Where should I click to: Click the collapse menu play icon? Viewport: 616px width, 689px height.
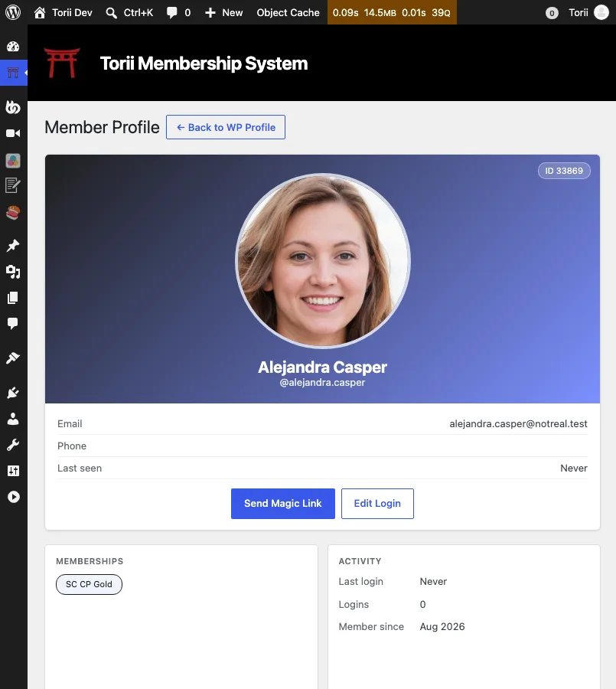point(13,497)
